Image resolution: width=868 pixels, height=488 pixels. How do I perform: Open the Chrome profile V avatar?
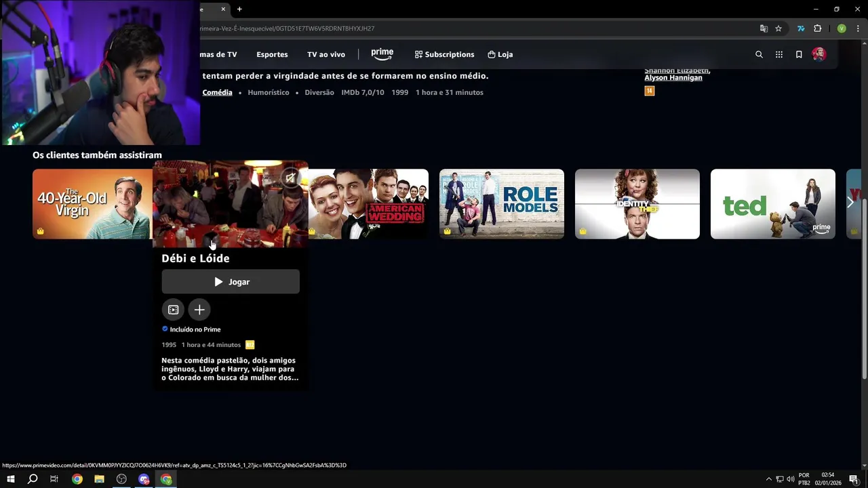[842, 28]
